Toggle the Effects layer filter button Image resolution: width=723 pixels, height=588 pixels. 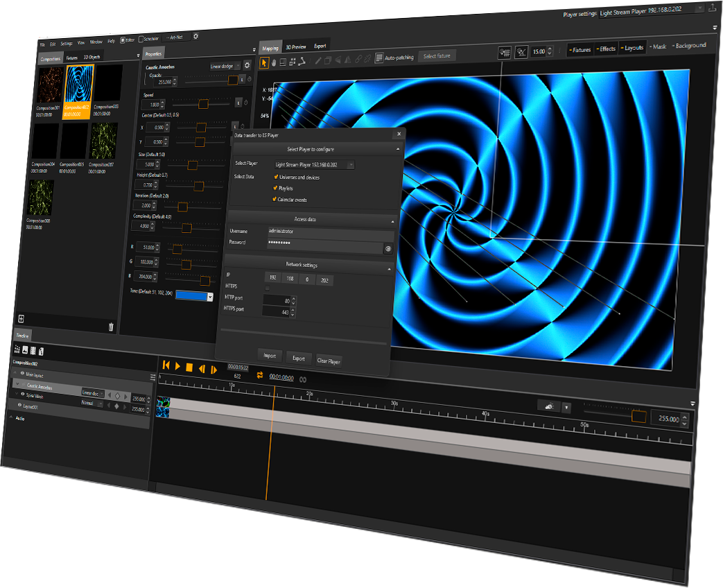[606, 49]
